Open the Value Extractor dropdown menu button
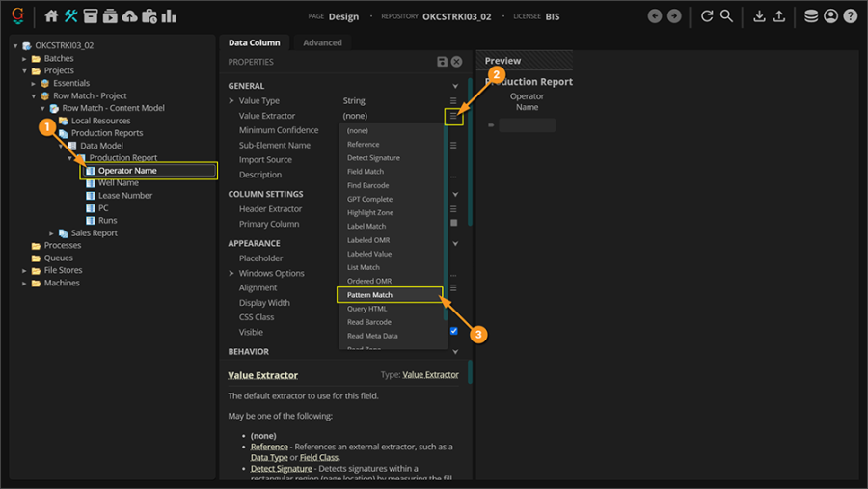 tap(453, 116)
